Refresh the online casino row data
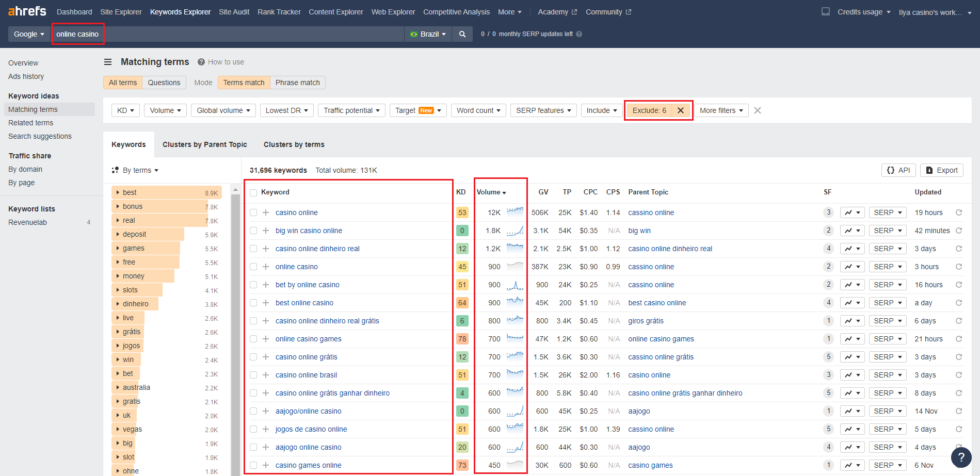This screenshot has height=476, width=980. [959, 267]
